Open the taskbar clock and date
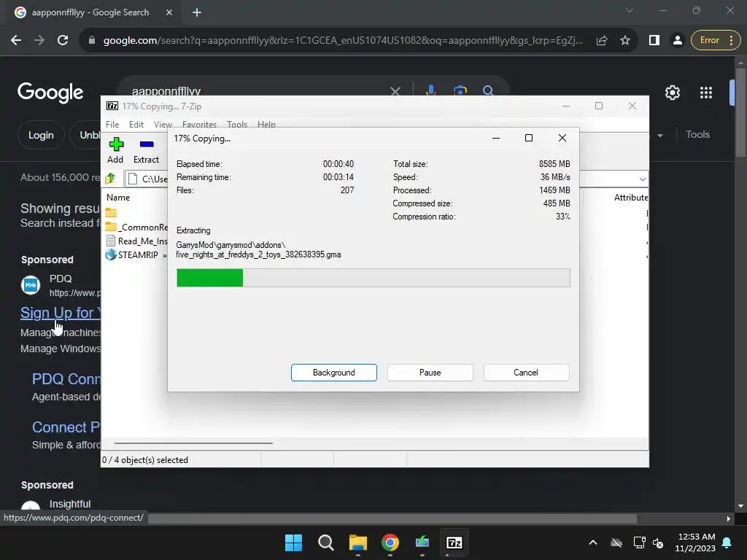Viewport: 747px width, 560px height. (x=695, y=542)
